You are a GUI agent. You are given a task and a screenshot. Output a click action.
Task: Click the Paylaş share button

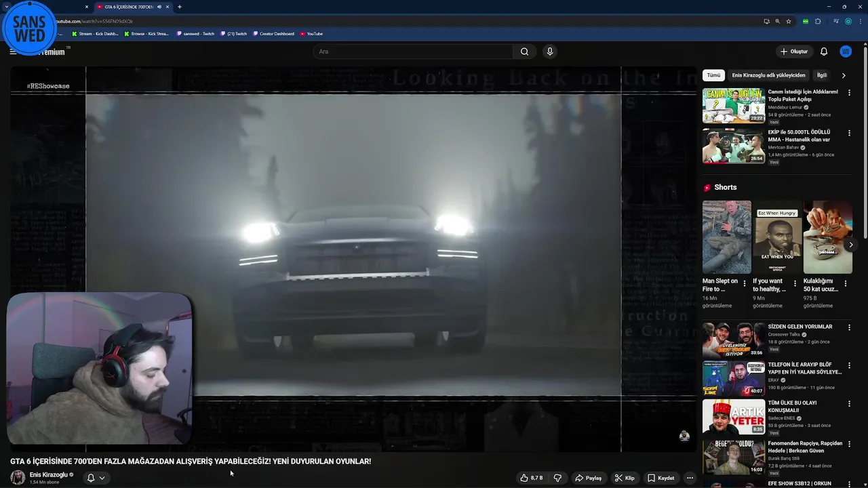point(588,478)
